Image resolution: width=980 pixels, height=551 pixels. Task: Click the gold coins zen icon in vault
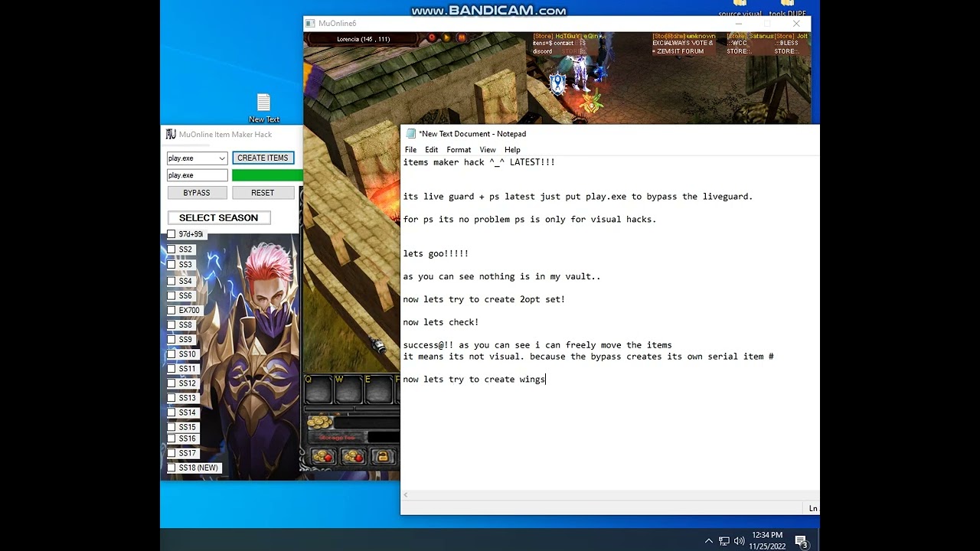coord(319,422)
